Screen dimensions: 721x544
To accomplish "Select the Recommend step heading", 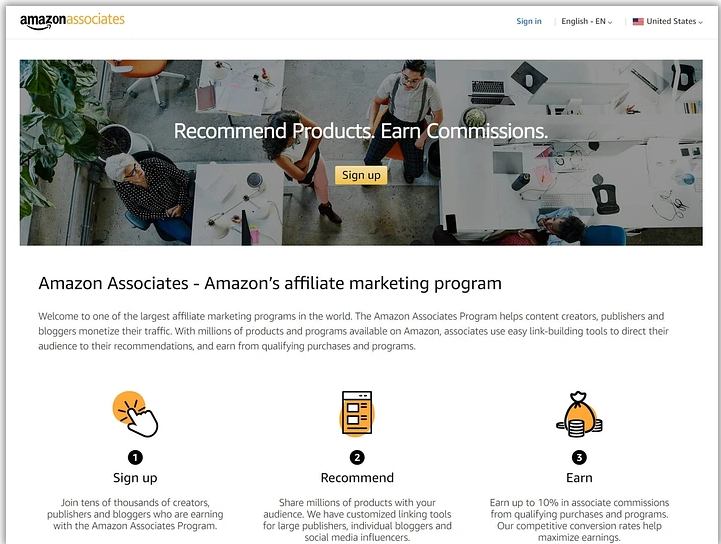I will point(357,478).
